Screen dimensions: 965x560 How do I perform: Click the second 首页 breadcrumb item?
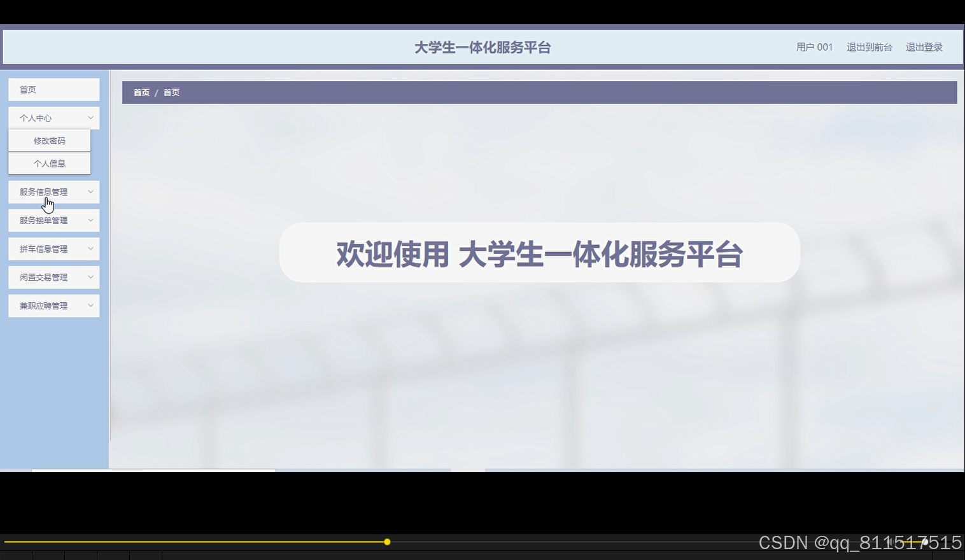coord(171,92)
